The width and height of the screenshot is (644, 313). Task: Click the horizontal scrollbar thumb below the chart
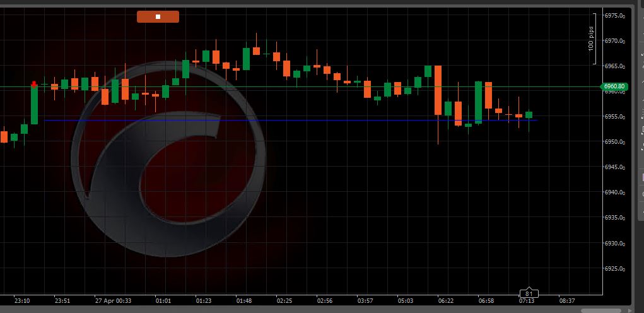(601, 311)
